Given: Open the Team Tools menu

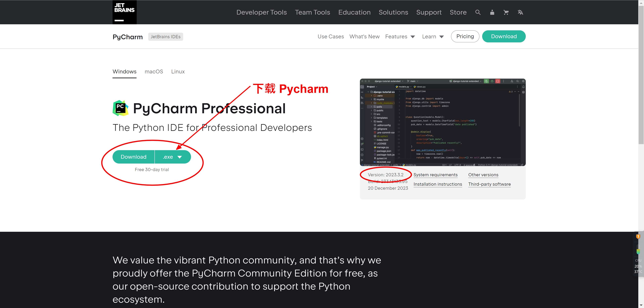Looking at the screenshot, I should (312, 12).
